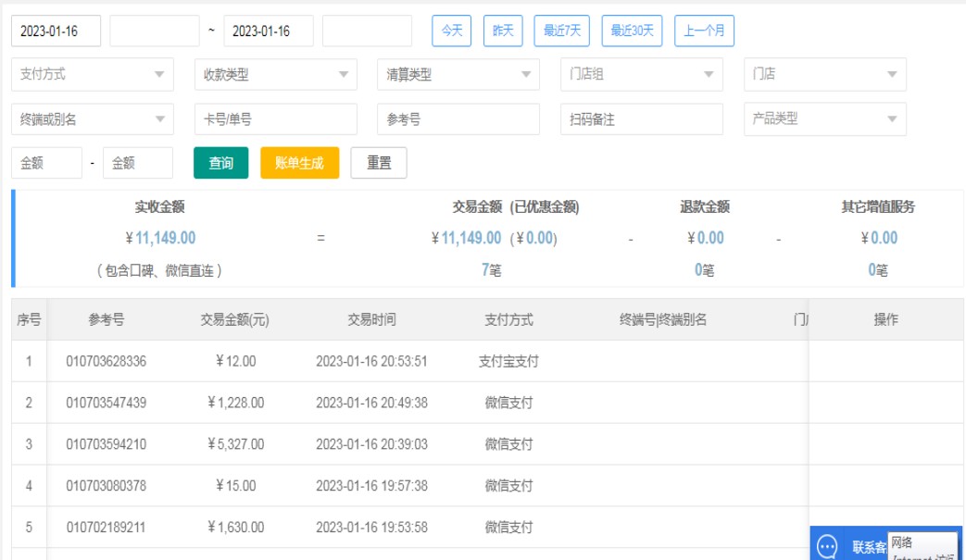
Task: Click the 参考号 search input
Action: [458, 119]
